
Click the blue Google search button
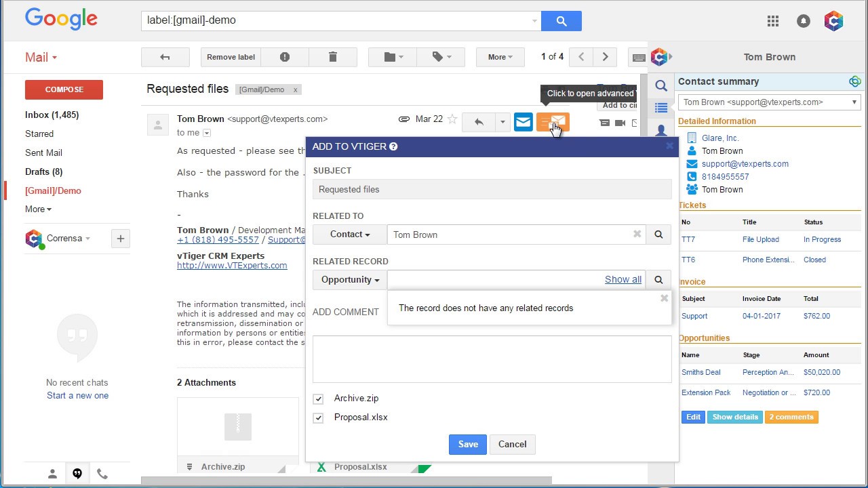tap(561, 20)
